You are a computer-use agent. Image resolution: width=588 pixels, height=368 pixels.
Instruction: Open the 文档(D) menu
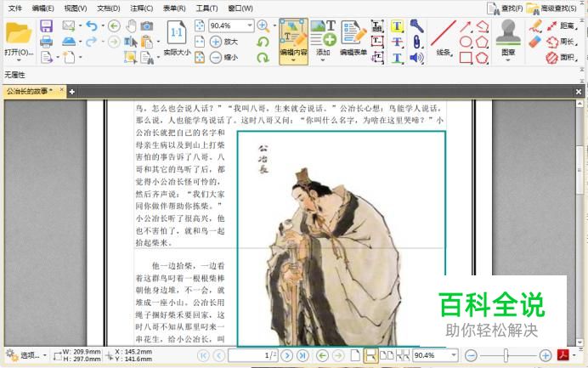[109, 8]
